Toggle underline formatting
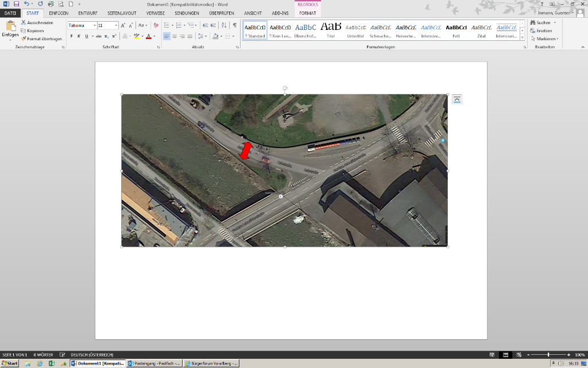 tap(87, 36)
